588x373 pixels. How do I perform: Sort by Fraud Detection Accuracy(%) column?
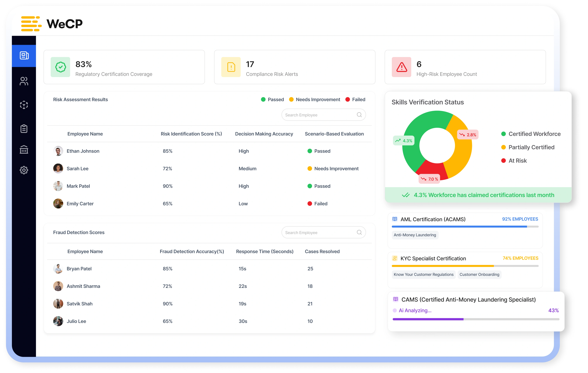[192, 251]
